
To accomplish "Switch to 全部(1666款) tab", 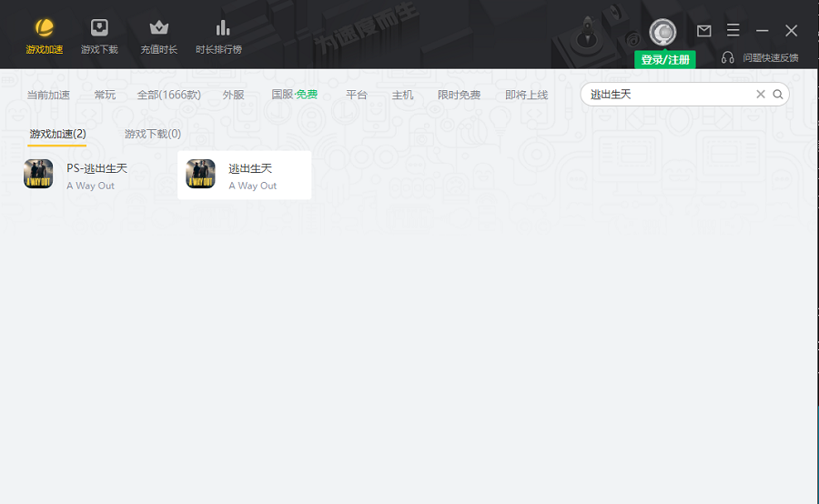I will point(168,95).
